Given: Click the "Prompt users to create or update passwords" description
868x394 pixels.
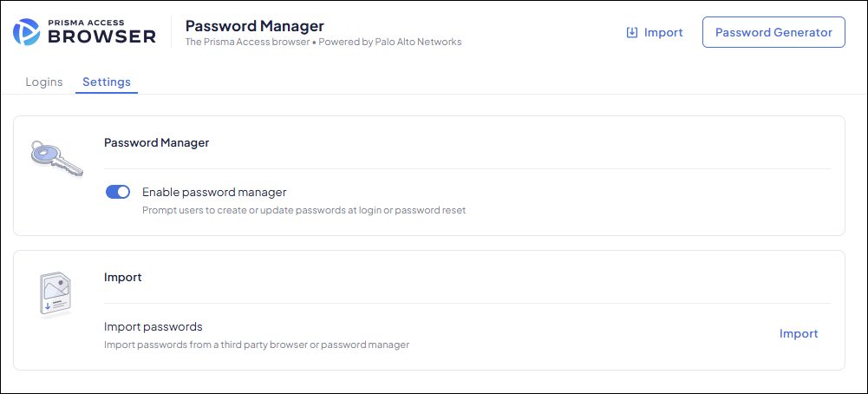Looking at the screenshot, I should coord(303,210).
